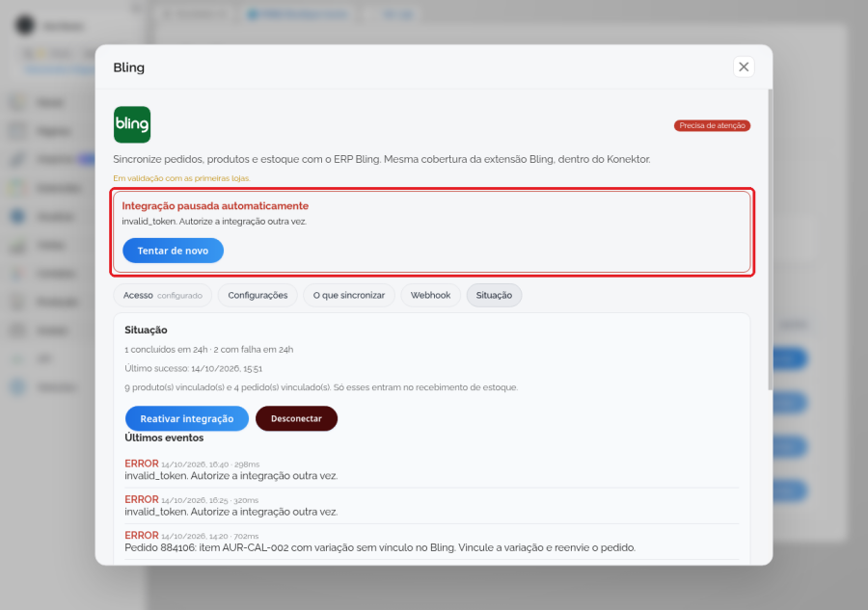Click the "Últimos eventos" heading
Screen dimensions: 868x610
coord(164,438)
